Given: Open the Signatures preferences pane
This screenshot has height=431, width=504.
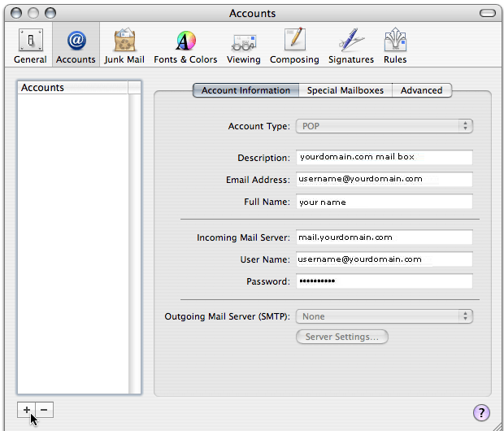Looking at the screenshot, I should [x=351, y=46].
